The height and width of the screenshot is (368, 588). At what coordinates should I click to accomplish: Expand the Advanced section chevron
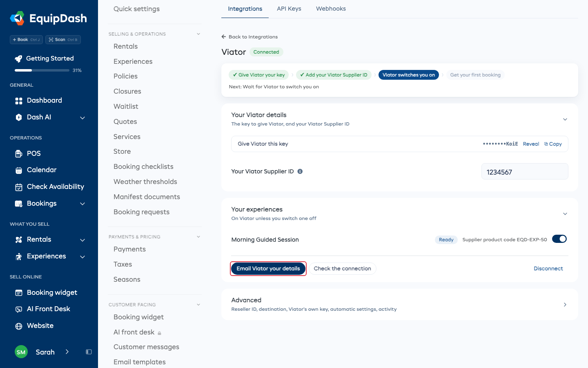coord(565,305)
